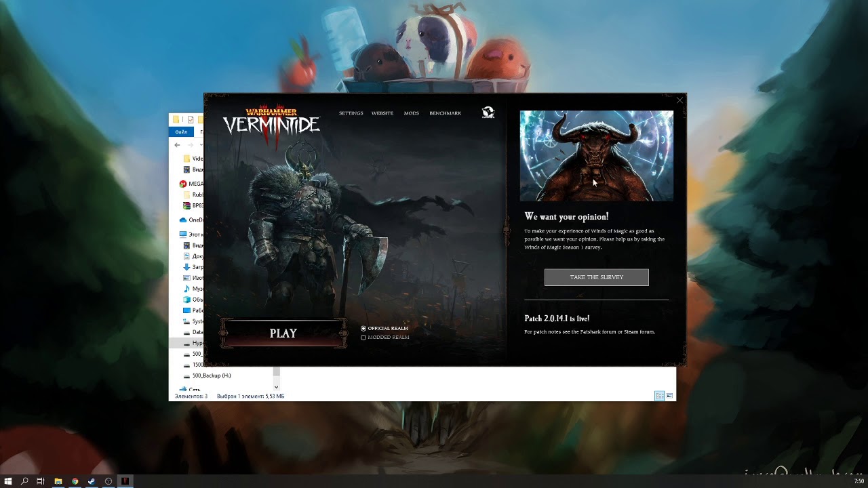Click the 'Patch 2.0.14.1 is live!' heading
The width and height of the screenshot is (868, 488).
pyautogui.click(x=557, y=319)
